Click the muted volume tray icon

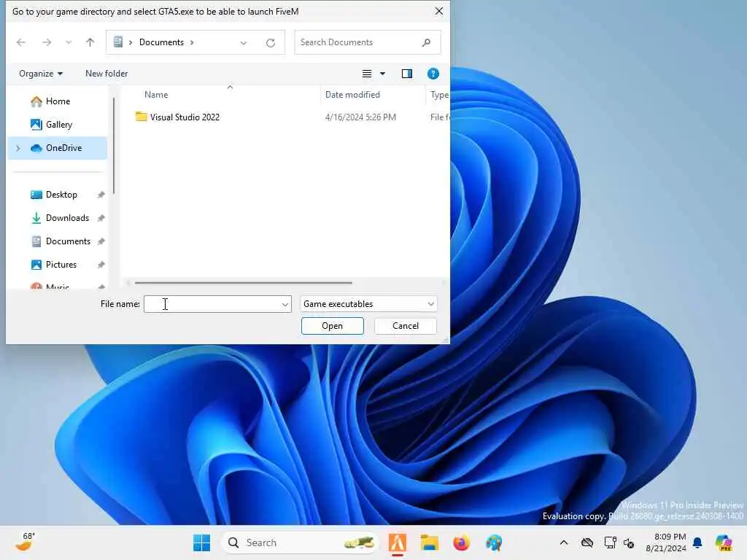(629, 542)
